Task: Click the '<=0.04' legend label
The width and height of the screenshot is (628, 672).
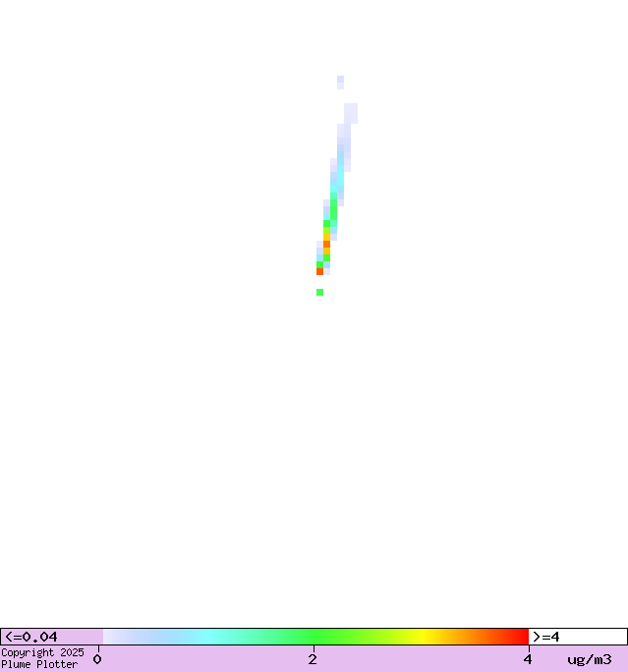Action: click(x=30, y=637)
